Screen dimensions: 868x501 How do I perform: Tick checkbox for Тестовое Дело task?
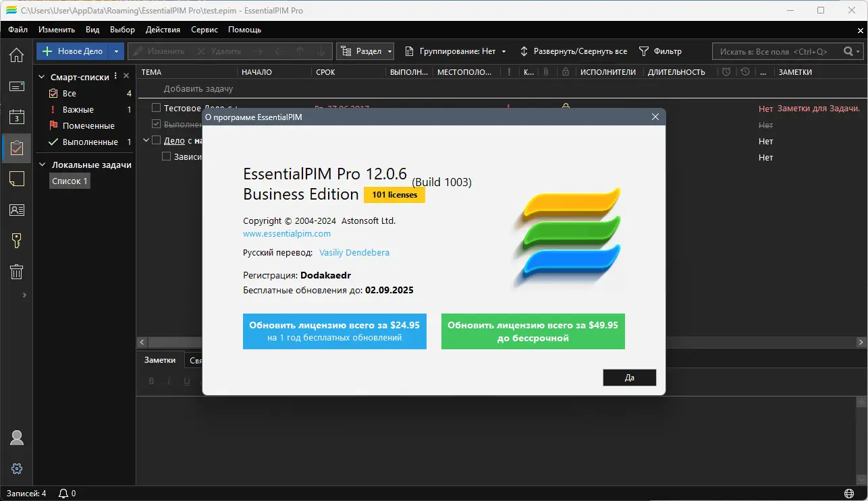click(156, 108)
